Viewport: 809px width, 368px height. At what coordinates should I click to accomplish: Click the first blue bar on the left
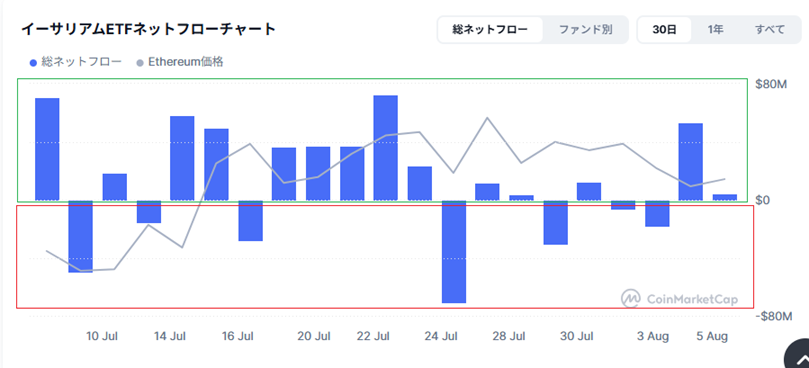click(47, 149)
